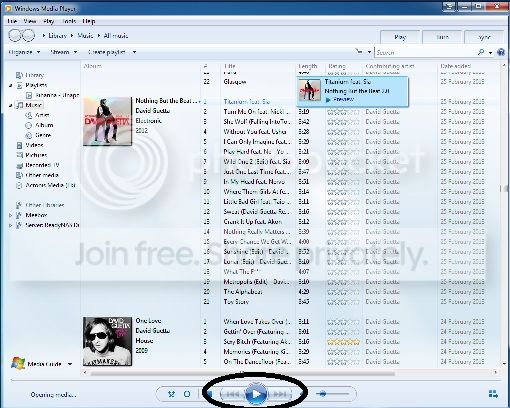Adjust the volume slider
The height and width of the screenshot is (408, 510).
(x=332, y=394)
